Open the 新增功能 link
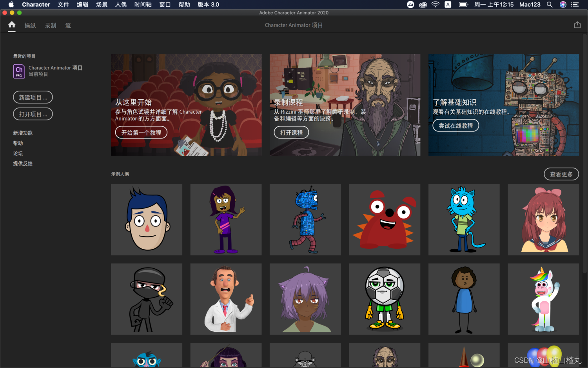Viewport: 588px width, 368px height. click(x=23, y=133)
